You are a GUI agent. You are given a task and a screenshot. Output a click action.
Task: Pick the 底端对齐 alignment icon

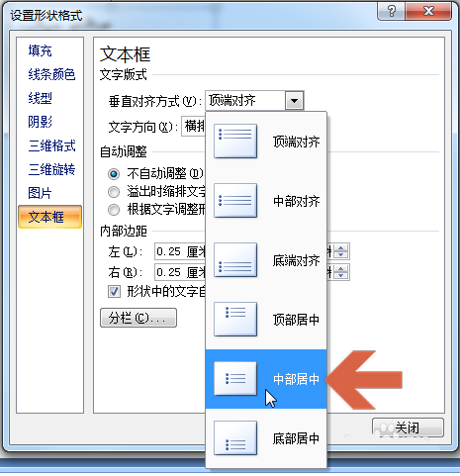click(235, 259)
